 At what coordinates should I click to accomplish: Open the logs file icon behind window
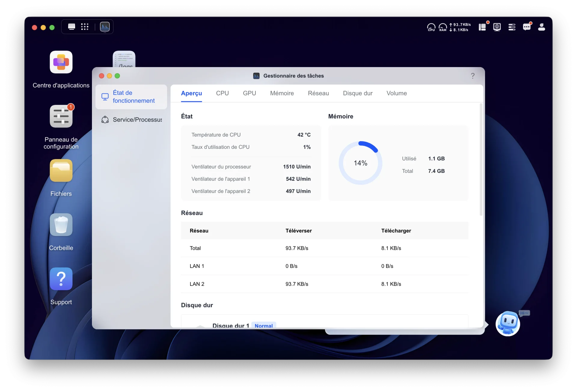[124, 59]
